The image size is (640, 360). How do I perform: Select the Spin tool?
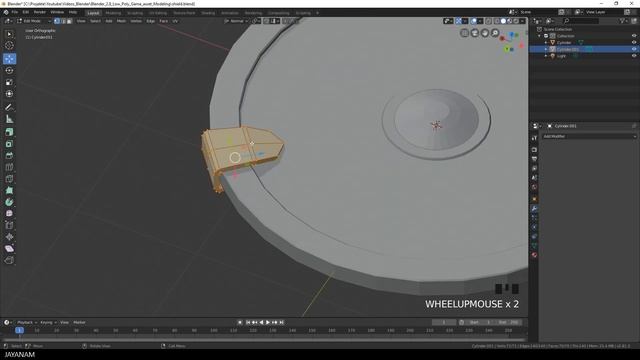coord(9,202)
